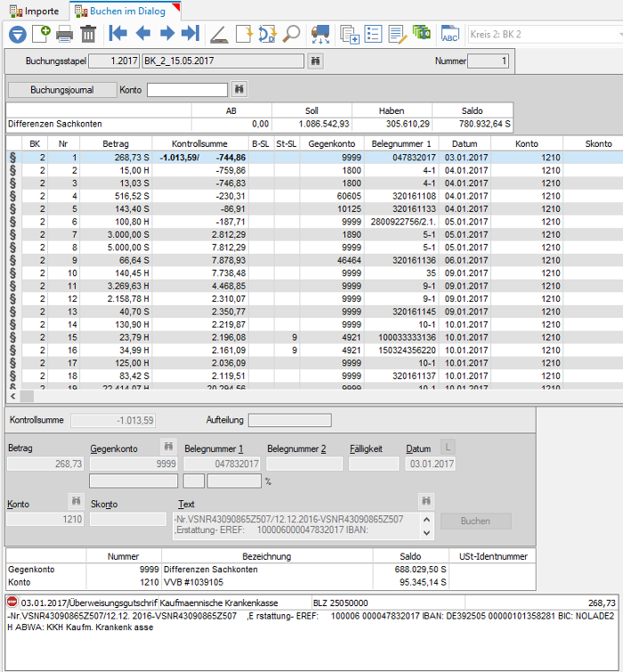Click Kaufmaennische Krankenkasse in statement line
The height and width of the screenshot is (672, 623).
[x=219, y=603]
